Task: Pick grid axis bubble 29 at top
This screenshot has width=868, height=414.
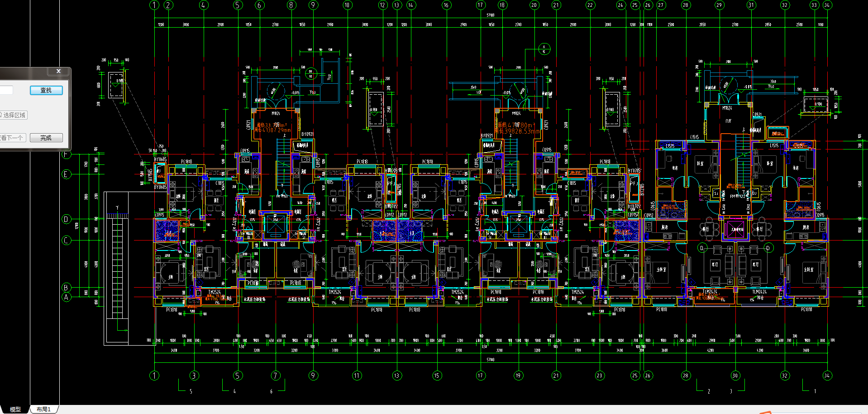Action: pyautogui.click(x=719, y=5)
